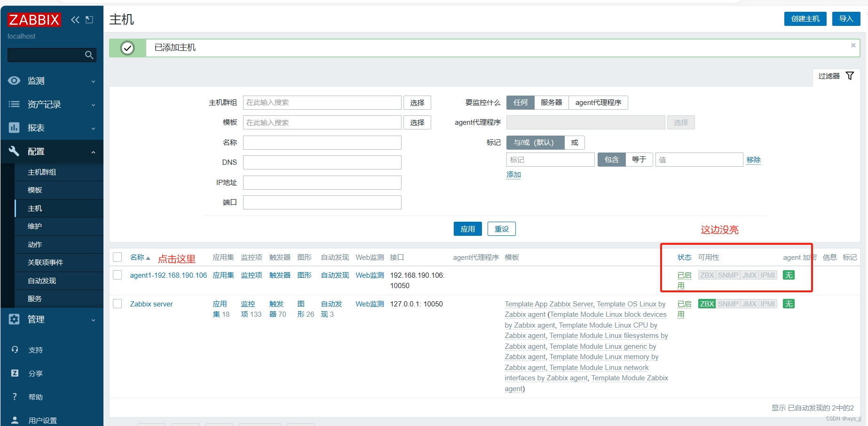The image size is (868, 426).
Task: Click 重设 to reset filter
Action: [x=502, y=229]
